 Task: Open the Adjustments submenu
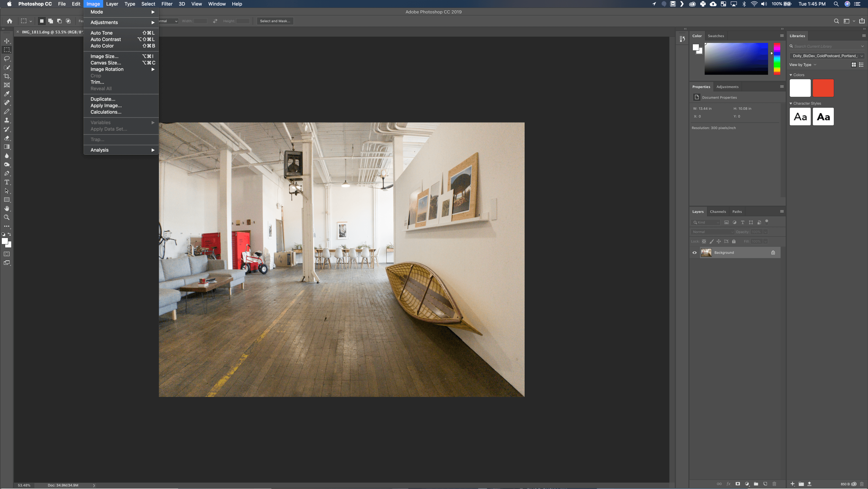tap(121, 22)
